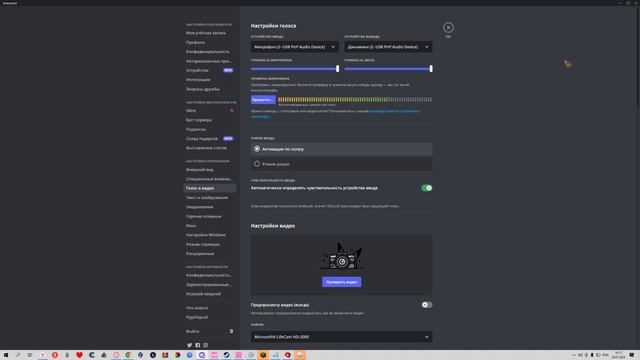640x360 pixels.
Task: Open the Windows Start menu
Action: 6,355
